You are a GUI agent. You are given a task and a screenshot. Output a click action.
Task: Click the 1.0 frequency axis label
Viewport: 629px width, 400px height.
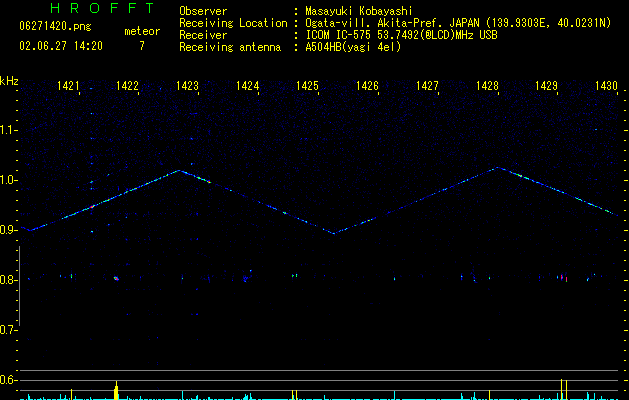tap(7, 180)
